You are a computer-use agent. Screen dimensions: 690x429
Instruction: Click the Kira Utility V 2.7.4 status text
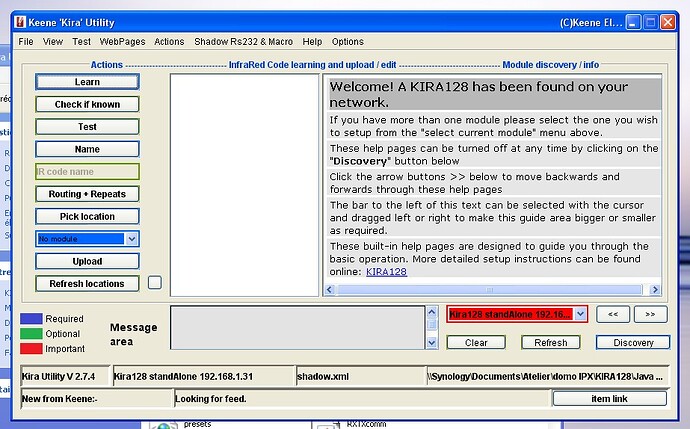(59, 377)
